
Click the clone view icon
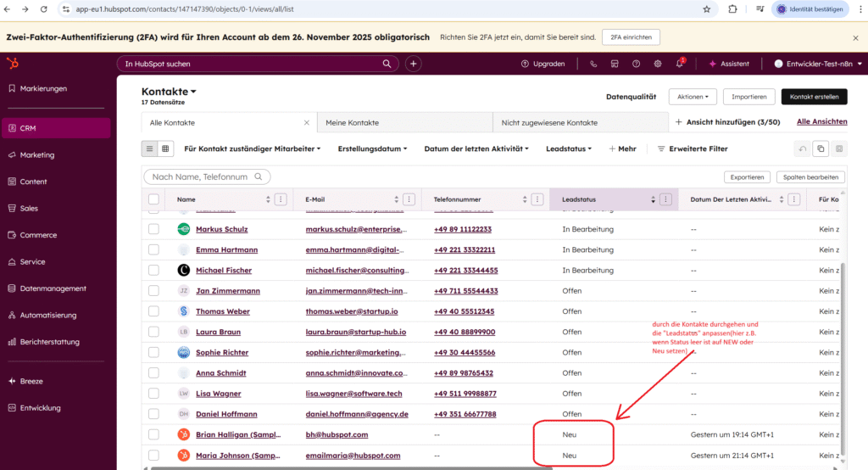821,148
